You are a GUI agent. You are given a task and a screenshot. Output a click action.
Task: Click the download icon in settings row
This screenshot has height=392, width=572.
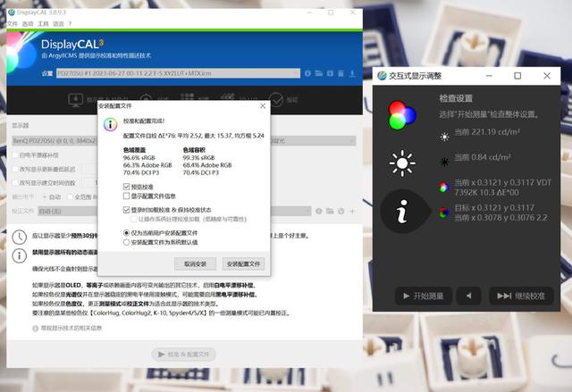pos(352,73)
